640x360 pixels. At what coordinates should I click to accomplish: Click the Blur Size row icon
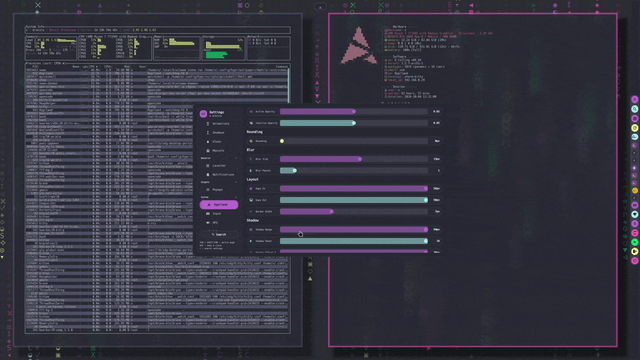(x=251, y=159)
